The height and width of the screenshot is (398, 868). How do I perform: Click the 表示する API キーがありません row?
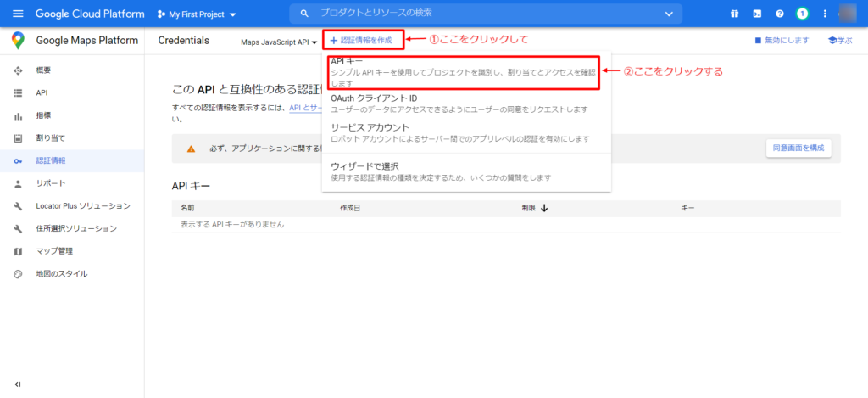click(506, 225)
